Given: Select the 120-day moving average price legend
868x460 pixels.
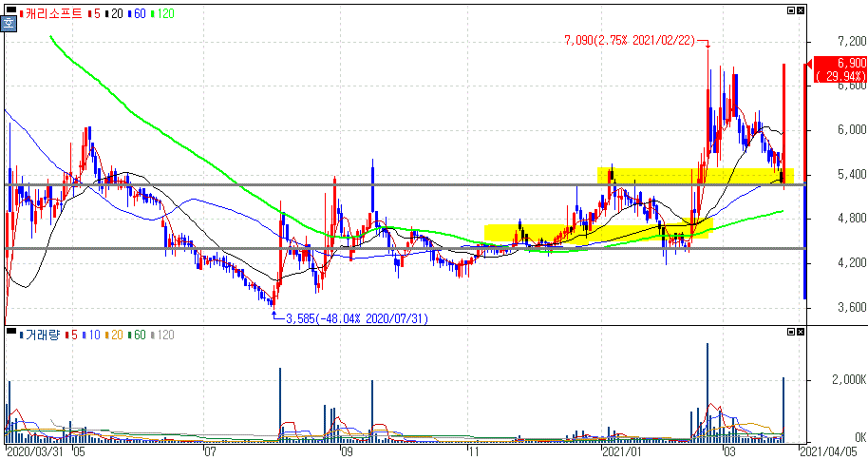Looking at the screenshot, I should (x=162, y=13).
